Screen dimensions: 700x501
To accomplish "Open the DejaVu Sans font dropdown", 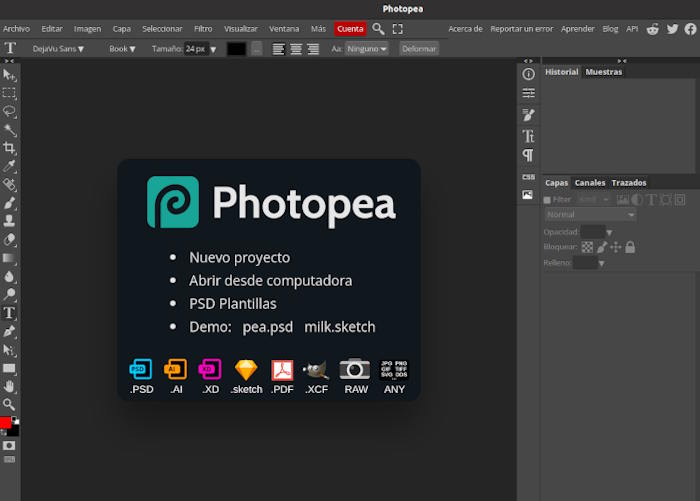I will [58, 49].
